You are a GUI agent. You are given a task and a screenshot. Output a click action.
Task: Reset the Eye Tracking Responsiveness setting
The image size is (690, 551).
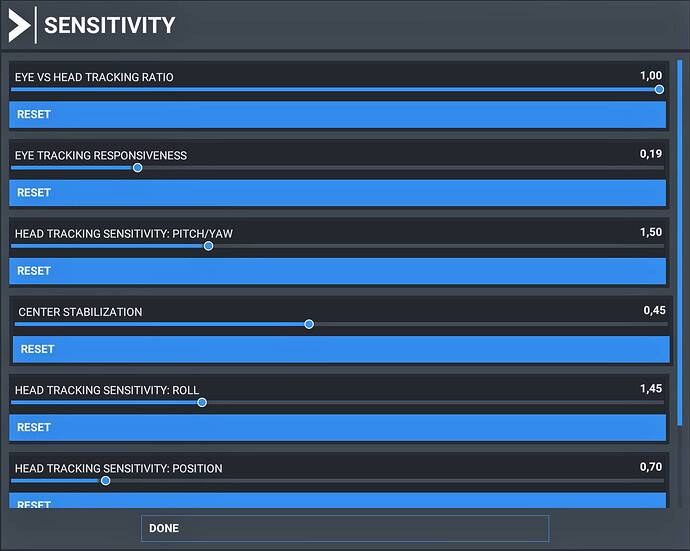click(x=338, y=192)
